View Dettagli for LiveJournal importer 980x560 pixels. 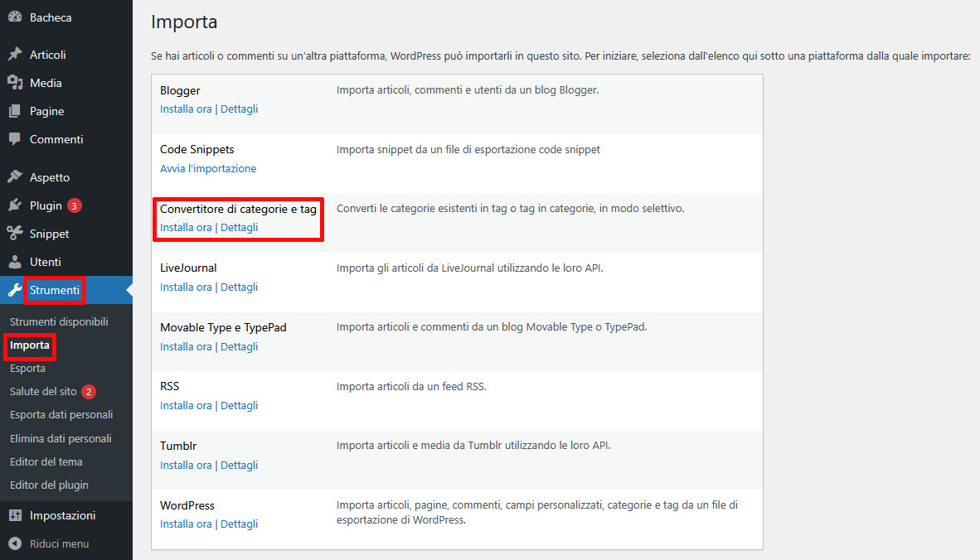coord(240,287)
